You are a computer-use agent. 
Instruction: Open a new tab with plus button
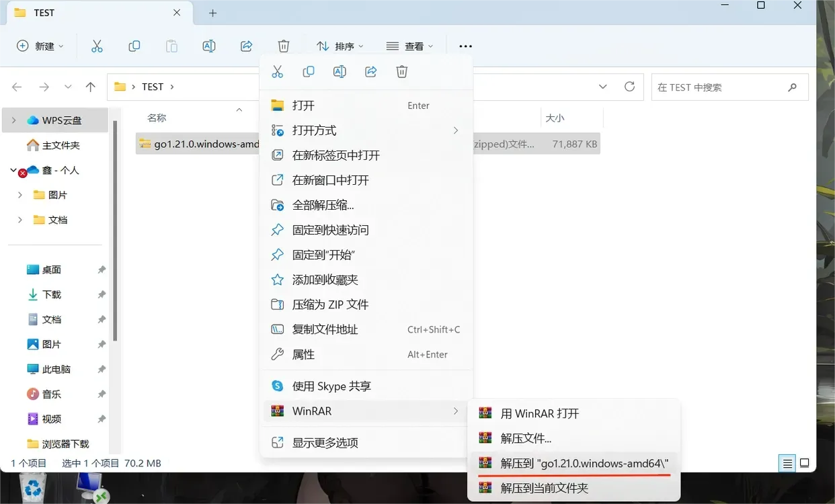212,13
